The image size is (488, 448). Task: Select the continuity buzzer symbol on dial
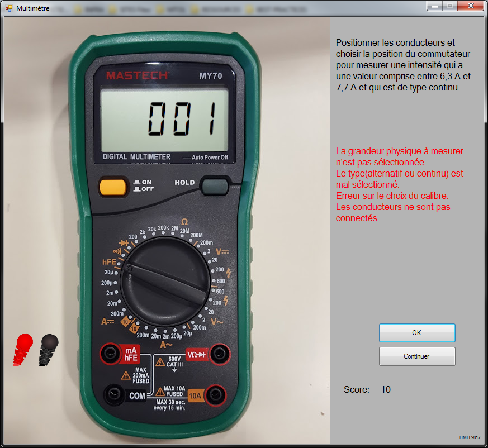click(116, 251)
